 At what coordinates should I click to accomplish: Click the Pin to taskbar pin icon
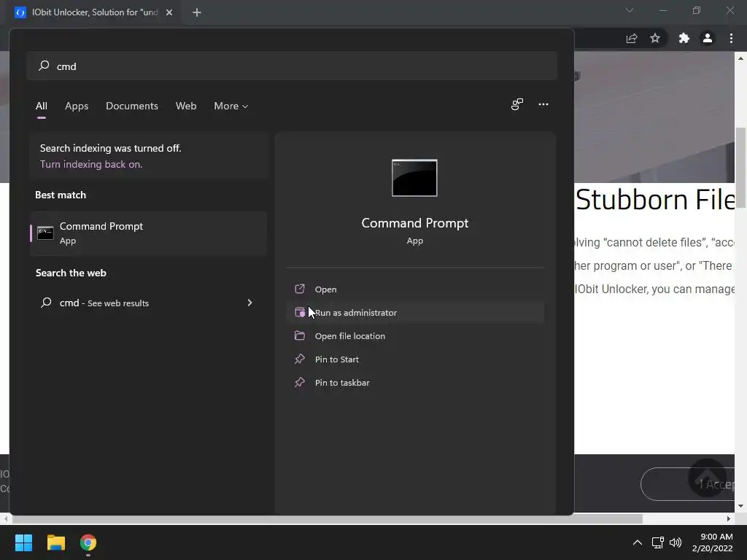(300, 382)
